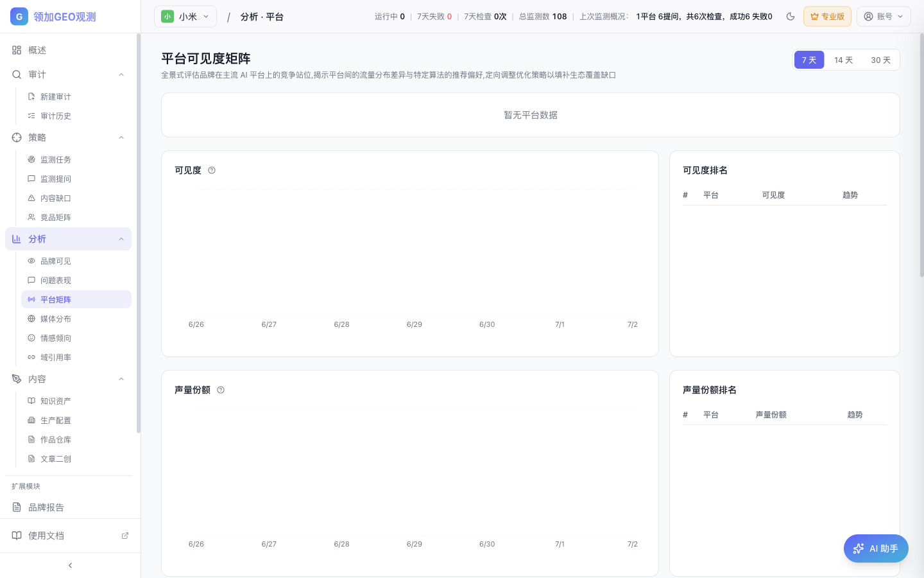The image size is (924, 578).
Task: Click the 分析 bar chart icon
Action: point(17,239)
